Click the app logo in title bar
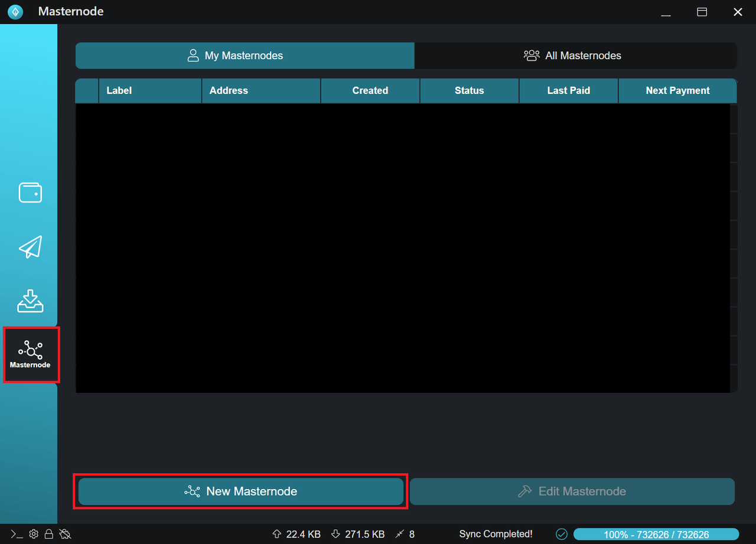This screenshot has width=756, height=544. tap(15, 12)
